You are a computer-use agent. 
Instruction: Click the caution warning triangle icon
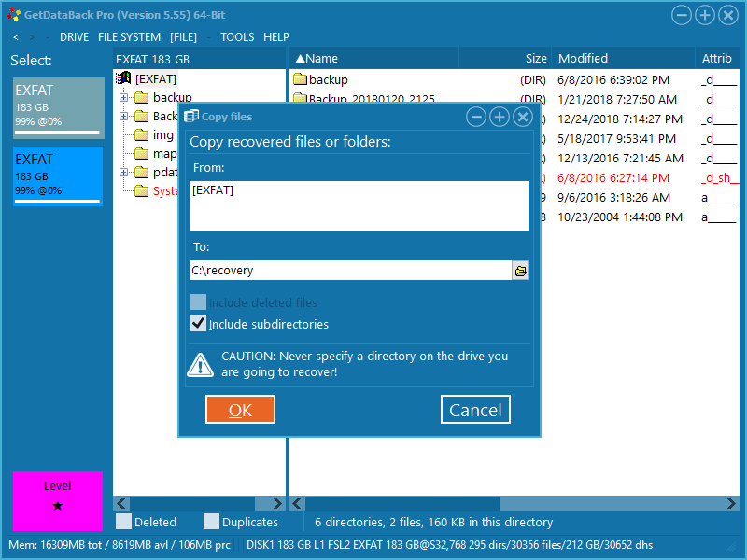coord(200,364)
